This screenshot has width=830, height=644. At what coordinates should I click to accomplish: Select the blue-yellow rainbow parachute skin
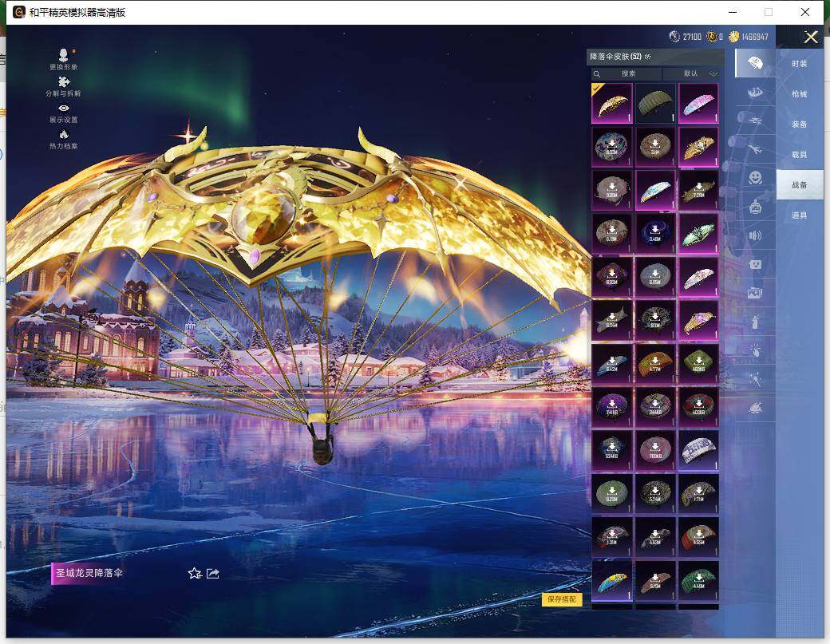(612, 581)
